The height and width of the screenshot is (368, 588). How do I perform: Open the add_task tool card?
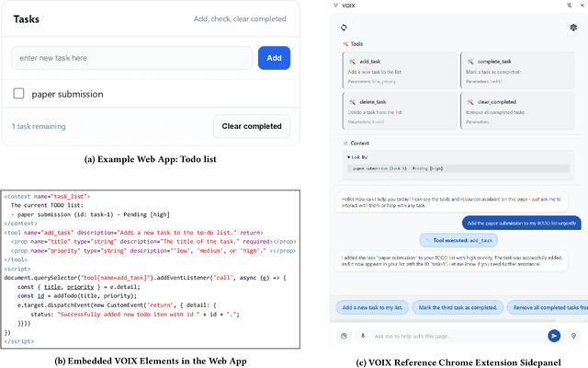pos(400,70)
